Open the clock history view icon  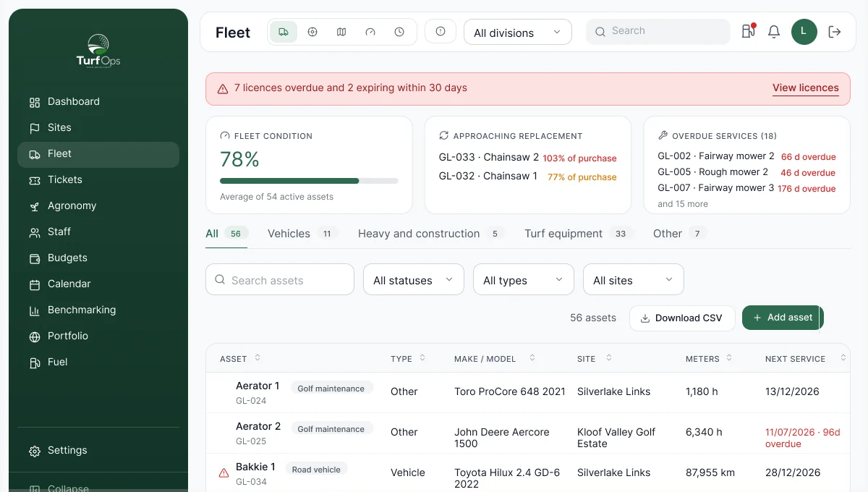pos(399,32)
